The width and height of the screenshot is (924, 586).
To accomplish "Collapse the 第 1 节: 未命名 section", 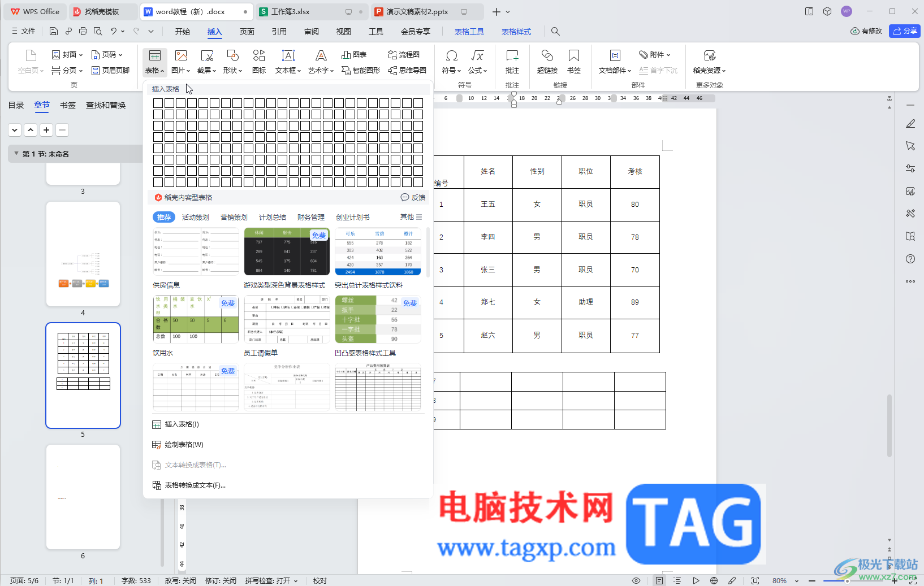I will click(x=16, y=154).
